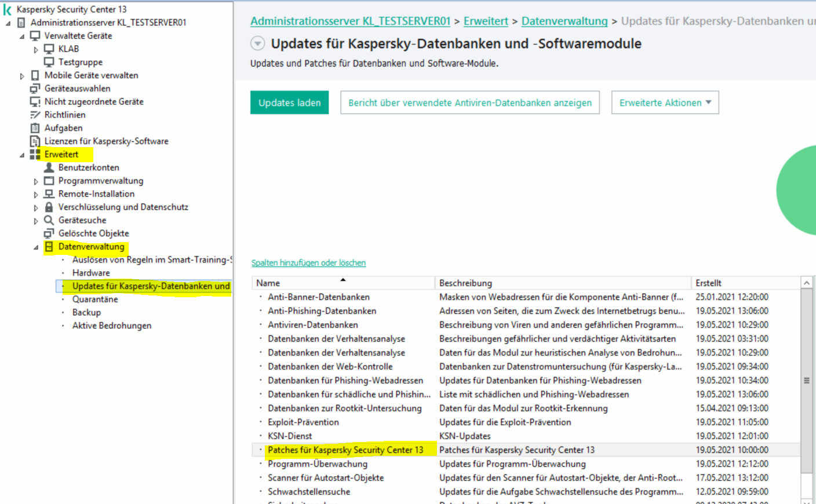Select the Exploit-Prävention row
The image size is (816, 504).
click(x=526, y=422)
